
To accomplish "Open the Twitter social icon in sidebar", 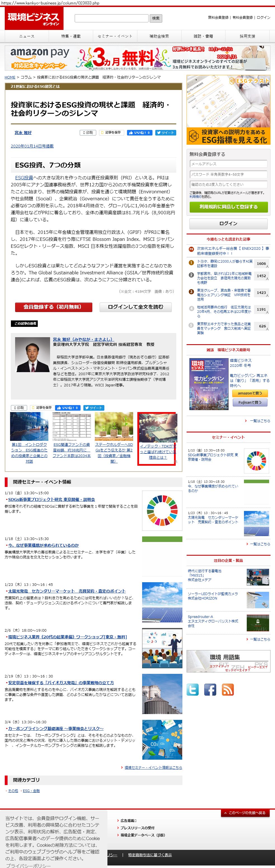I will [x=193, y=689].
